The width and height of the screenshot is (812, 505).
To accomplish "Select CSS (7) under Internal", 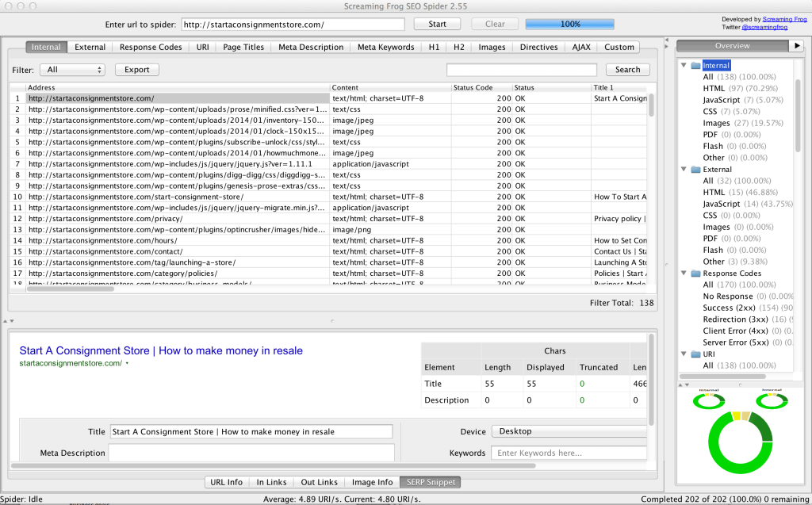I will (732, 112).
